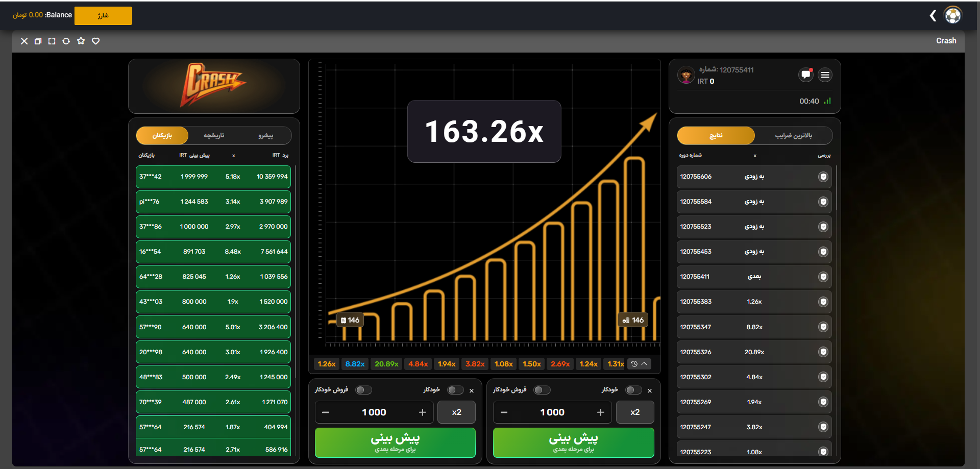
Task: Enter fullscreen using the dashed-square icon
Action: tap(52, 41)
